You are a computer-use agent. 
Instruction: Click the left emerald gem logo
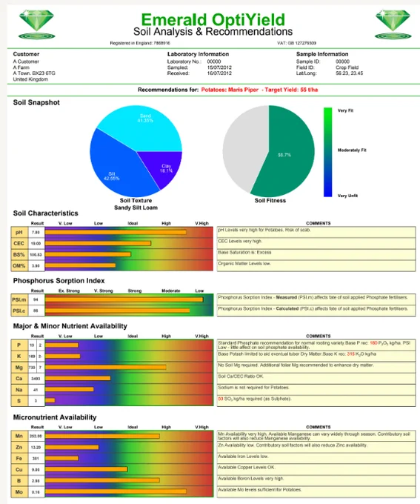(x=36, y=24)
